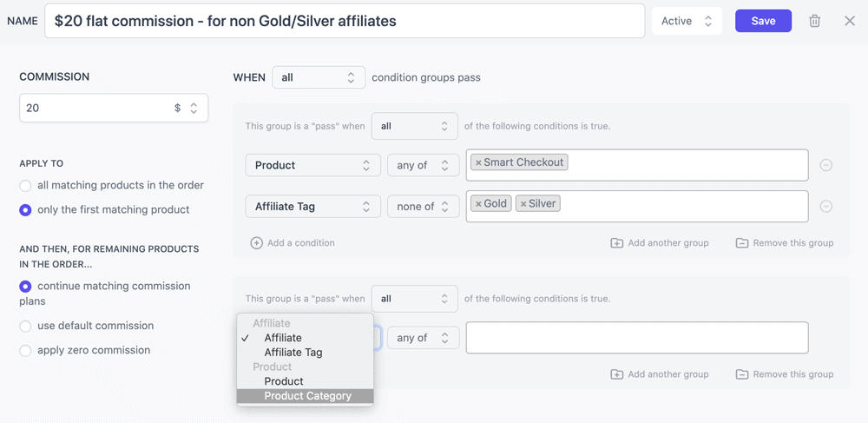868x423 pixels.
Task: Save the commission plan
Action: [x=763, y=21]
